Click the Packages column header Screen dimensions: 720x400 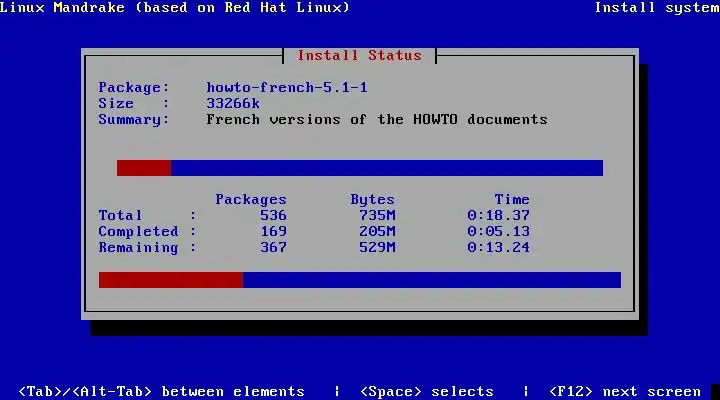[251, 199]
